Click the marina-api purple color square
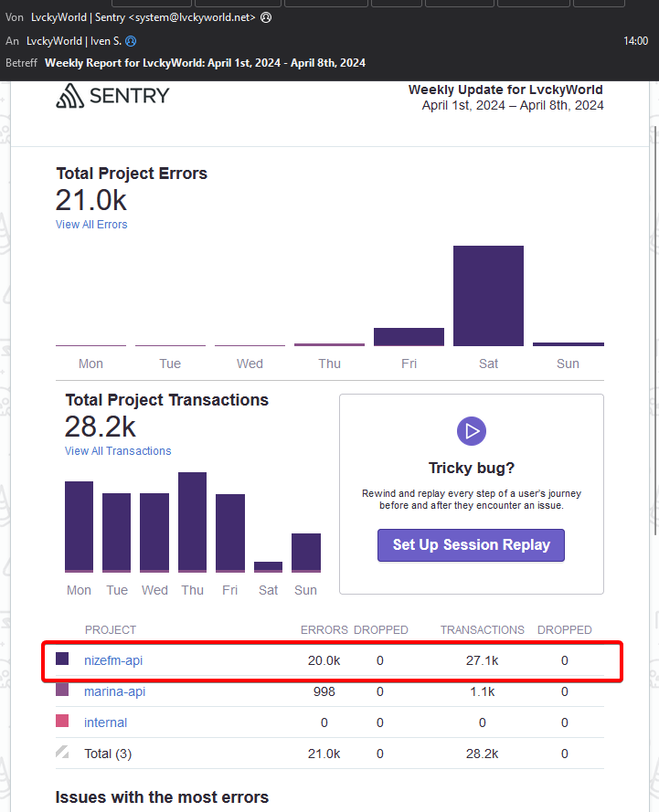659x812 pixels. (62, 691)
